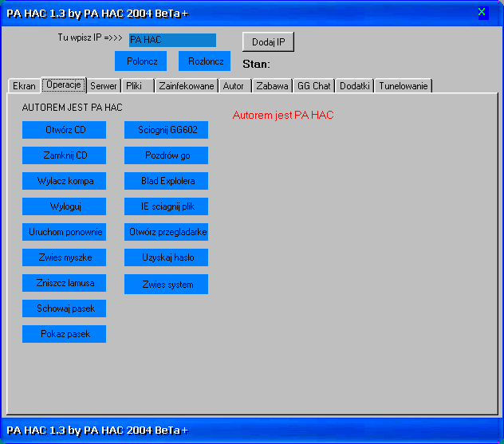Open the Serwer tab

point(104,86)
